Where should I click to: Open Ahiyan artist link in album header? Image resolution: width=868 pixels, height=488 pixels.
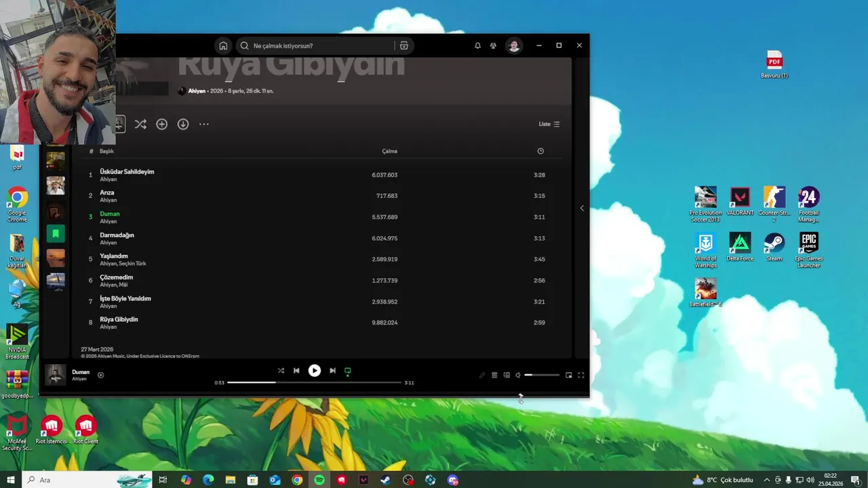tap(197, 91)
